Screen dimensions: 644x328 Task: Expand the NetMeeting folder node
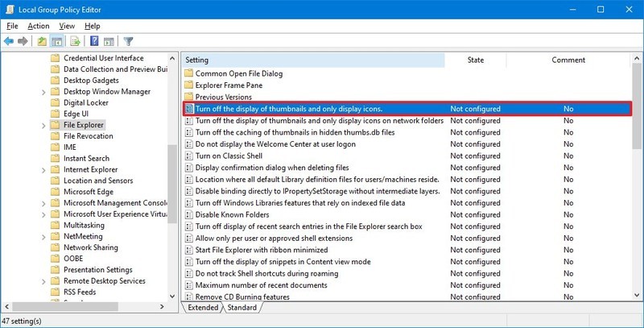pos(43,237)
